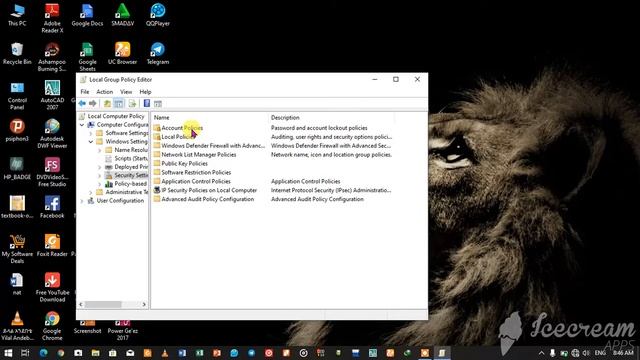The image size is (640, 360).
Task: Select Account Policies in the list
Action: click(182, 128)
